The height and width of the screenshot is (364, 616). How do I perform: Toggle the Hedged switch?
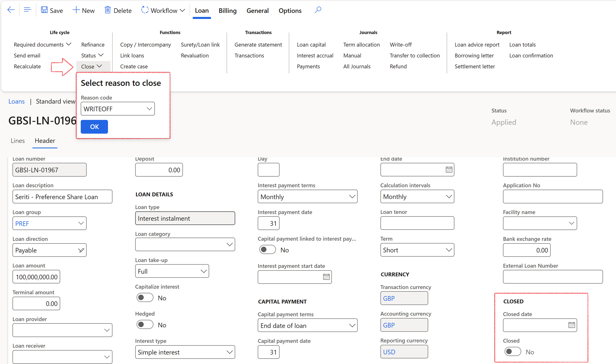pyautogui.click(x=145, y=325)
